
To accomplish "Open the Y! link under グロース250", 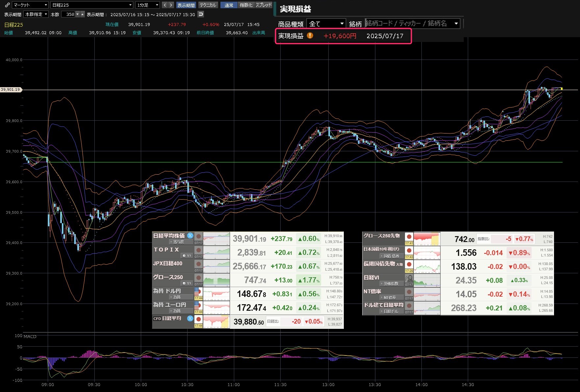I will pos(187,283).
